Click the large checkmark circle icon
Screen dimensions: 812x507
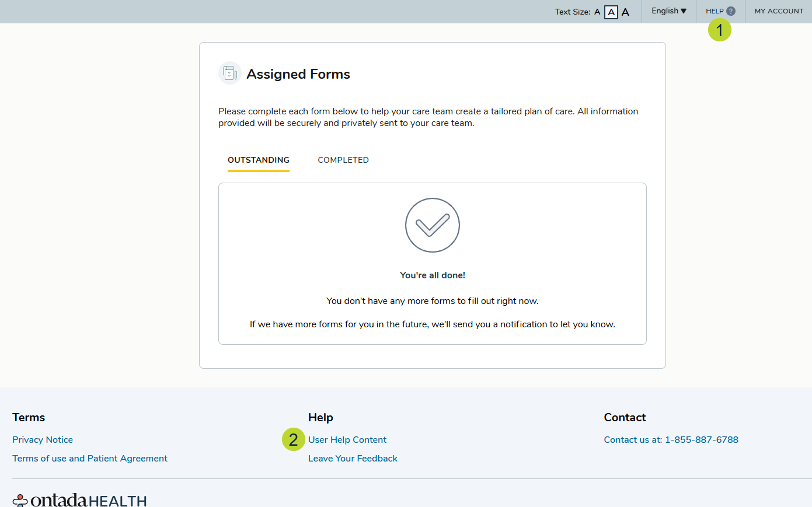[433, 225]
